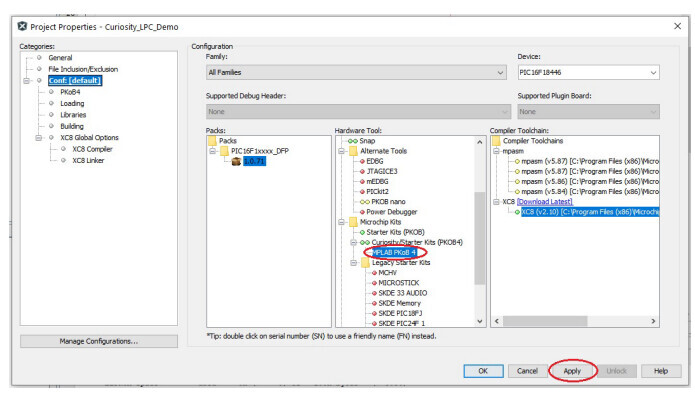Select SKDE Memory tool
This screenshot has width=695, height=394.
(399, 303)
